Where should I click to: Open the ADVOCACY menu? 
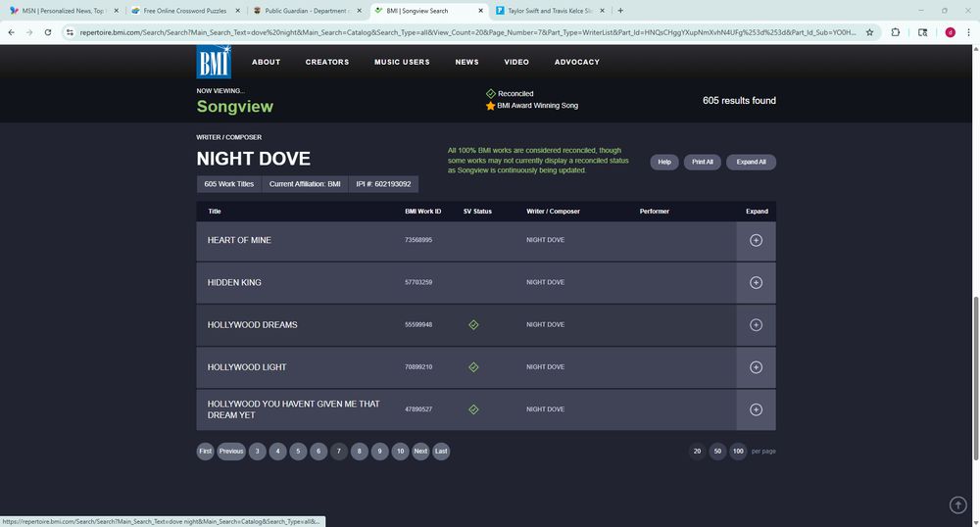tap(577, 62)
